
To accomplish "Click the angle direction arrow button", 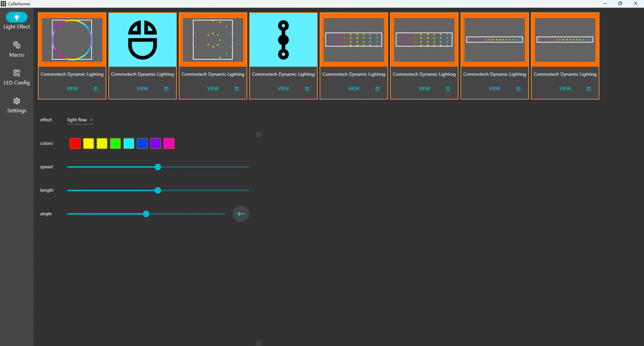I will (x=241, y=214).
